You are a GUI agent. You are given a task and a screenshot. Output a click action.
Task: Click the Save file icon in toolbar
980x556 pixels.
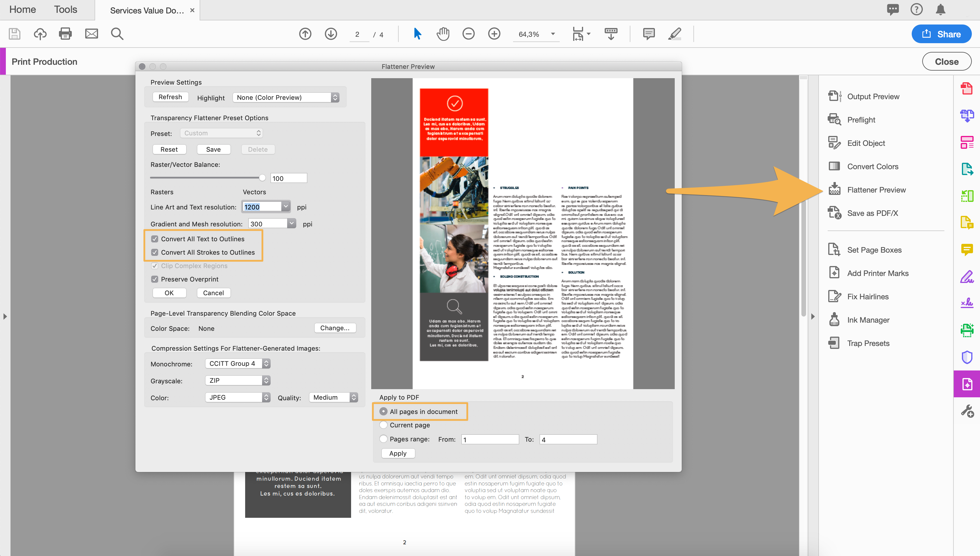coord(15,34)
